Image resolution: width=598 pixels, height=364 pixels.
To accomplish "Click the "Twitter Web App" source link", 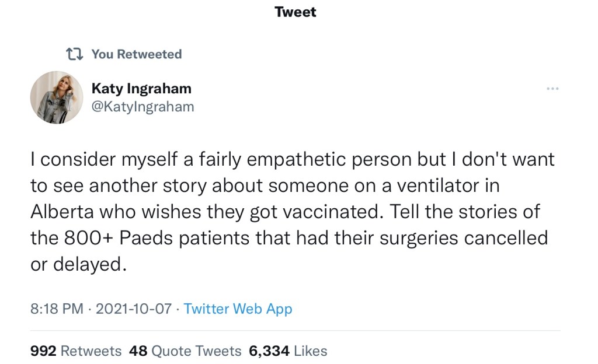I will 238,309.
